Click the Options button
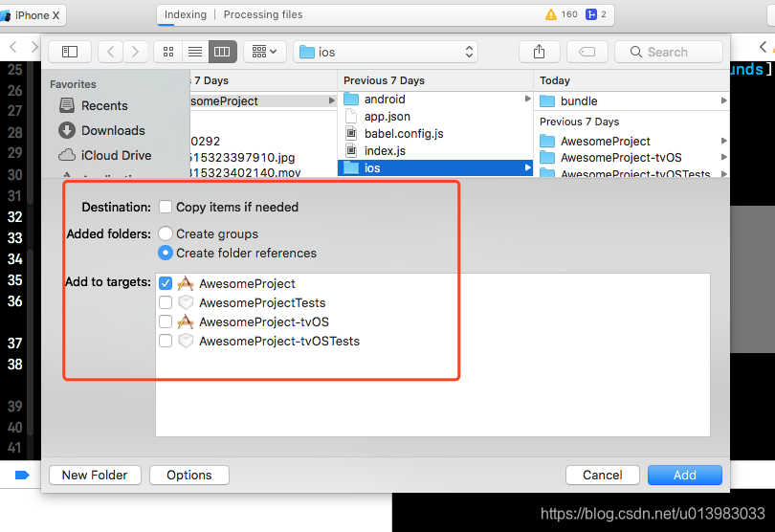 click(x=189, y=476)
